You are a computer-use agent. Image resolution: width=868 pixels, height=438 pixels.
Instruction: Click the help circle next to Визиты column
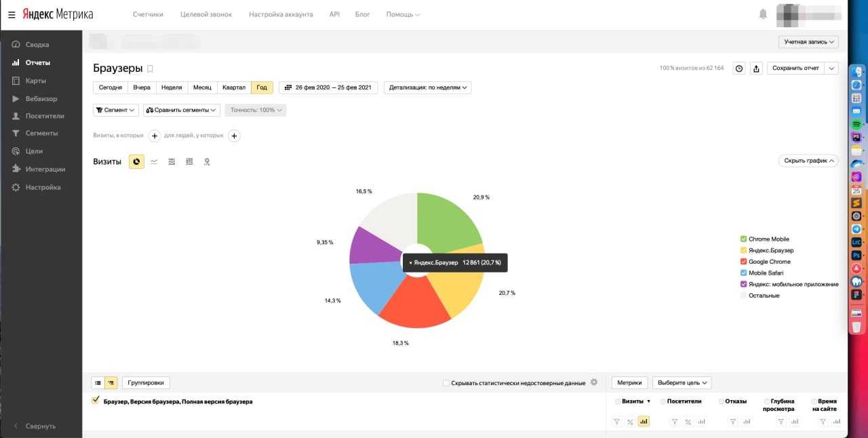tap(618, 401)
